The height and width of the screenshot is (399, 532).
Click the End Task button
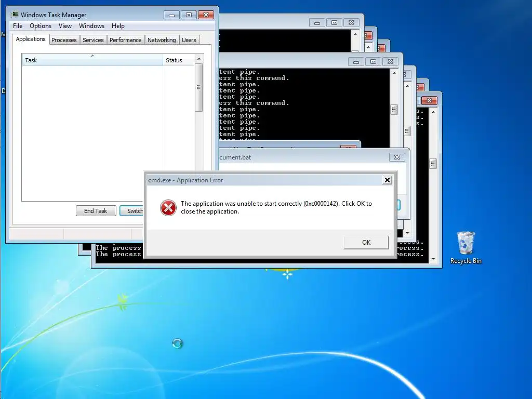click(x=96, y=211)
